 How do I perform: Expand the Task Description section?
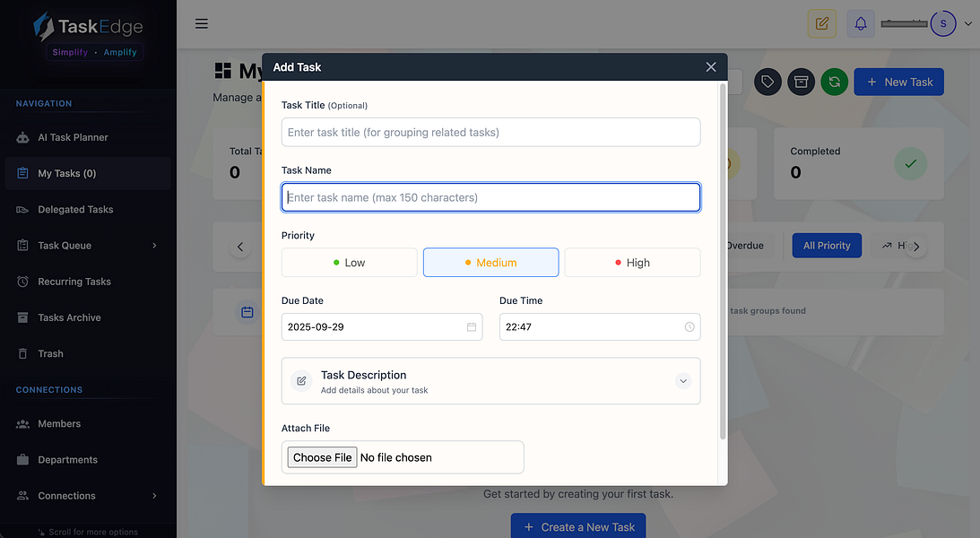click(683, 381)
